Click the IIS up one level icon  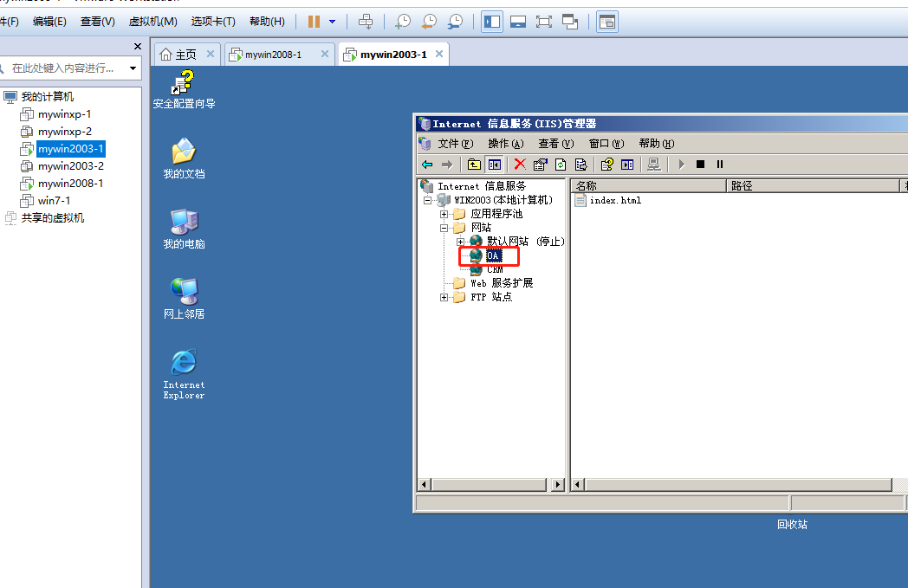click(474, 165)
